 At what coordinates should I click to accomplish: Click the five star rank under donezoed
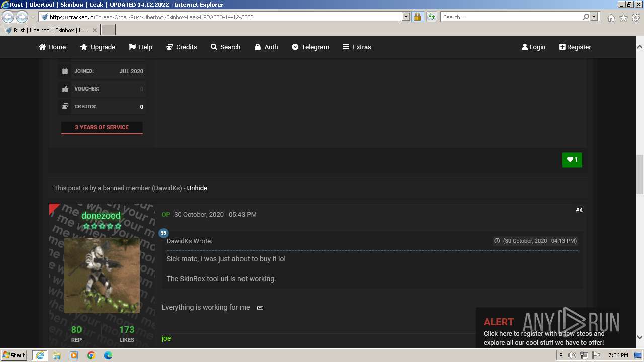[102, 226]
